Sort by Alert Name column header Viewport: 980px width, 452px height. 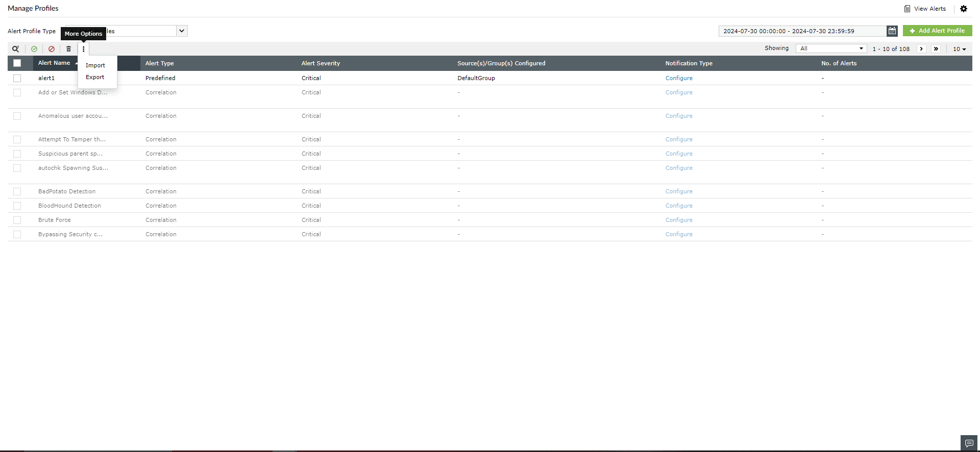click(54, 63)
